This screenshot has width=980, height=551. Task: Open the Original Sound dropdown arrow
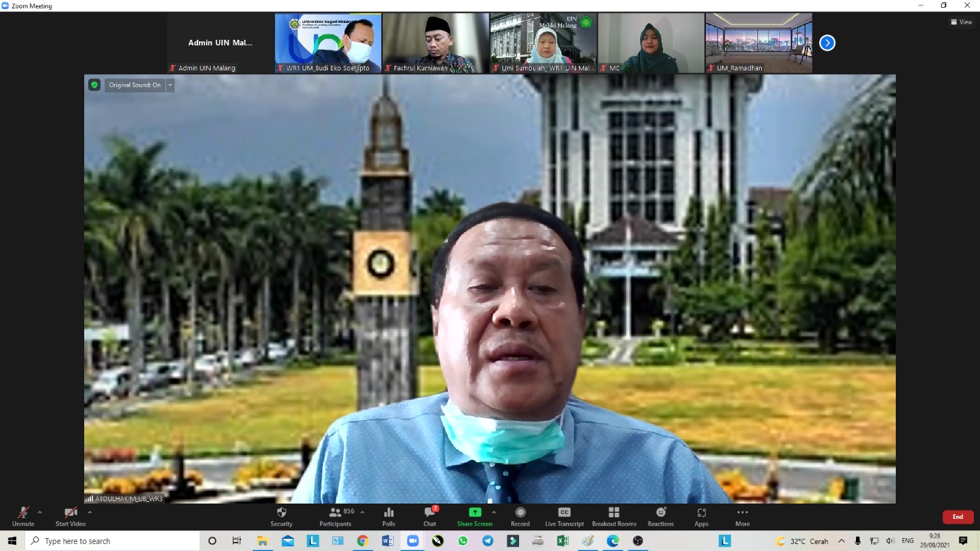coord(170,85)
